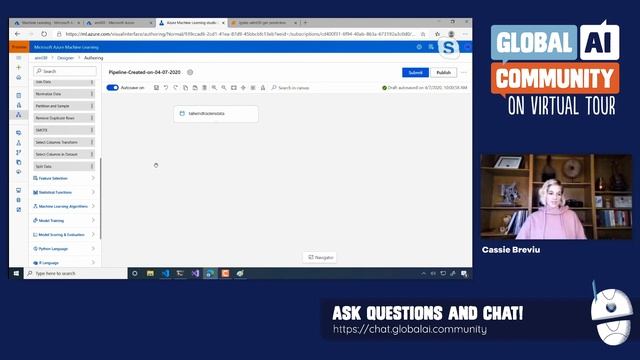This screenshot has height=360, width=640.
Task: Select the SMOTE module
Action: click(x=64, y=130)
